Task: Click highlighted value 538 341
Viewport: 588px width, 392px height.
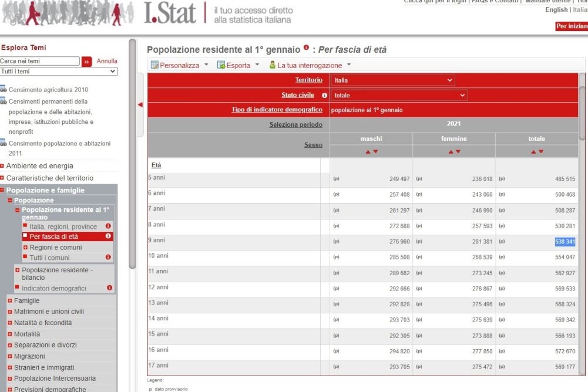Action: click(565, 242)
